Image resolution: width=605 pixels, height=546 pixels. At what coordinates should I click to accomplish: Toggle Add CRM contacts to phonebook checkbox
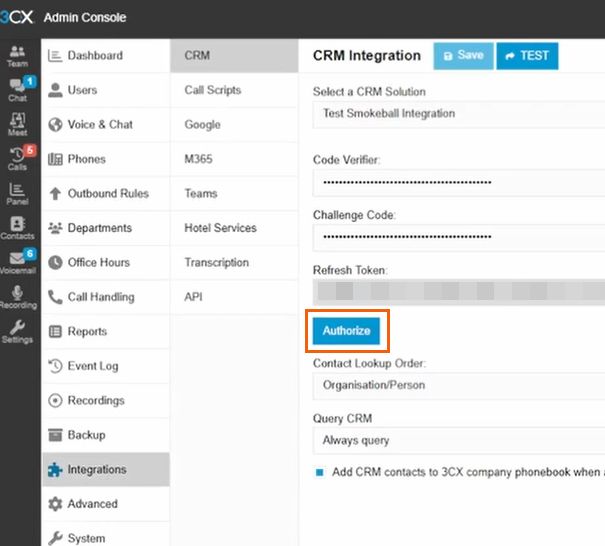pyautogui.click(x=319, y=472)
